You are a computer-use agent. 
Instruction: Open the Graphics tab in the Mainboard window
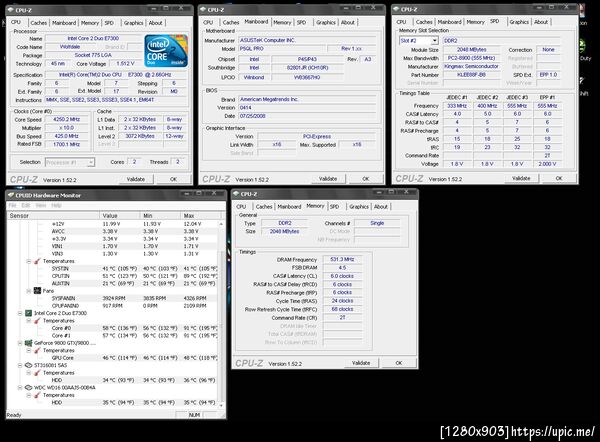tap(326, 23)
